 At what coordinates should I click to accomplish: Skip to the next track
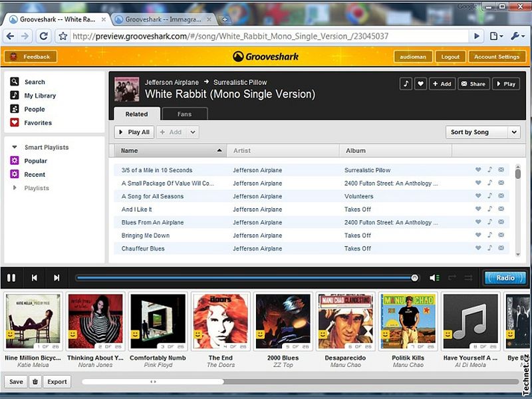[57, 278]
